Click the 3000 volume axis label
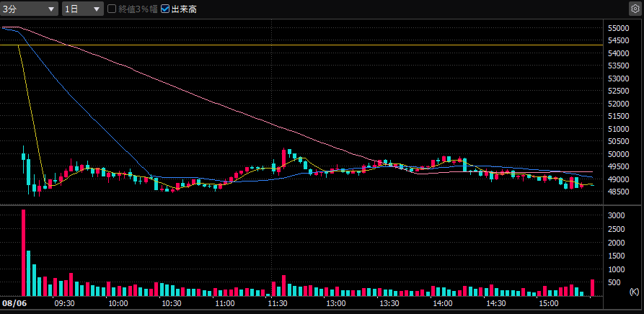This screenshot has width=644, height=314. tap(617, 215)
